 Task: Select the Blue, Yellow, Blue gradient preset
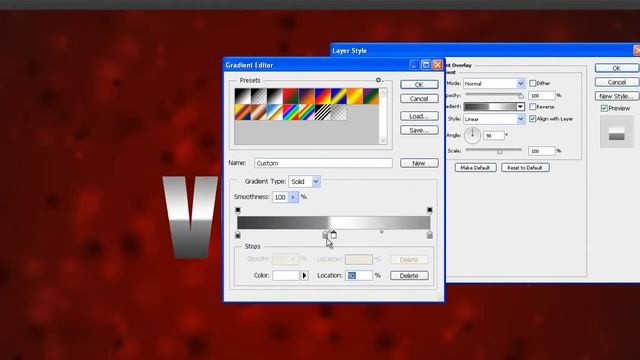339,96
